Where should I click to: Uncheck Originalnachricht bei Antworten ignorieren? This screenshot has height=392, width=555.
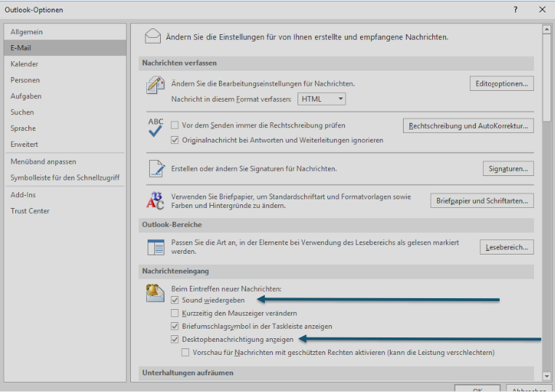pos(175,140)
